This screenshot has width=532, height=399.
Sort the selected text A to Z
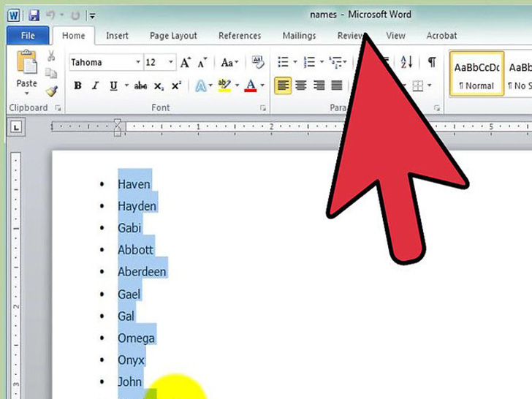pos(407,62)
